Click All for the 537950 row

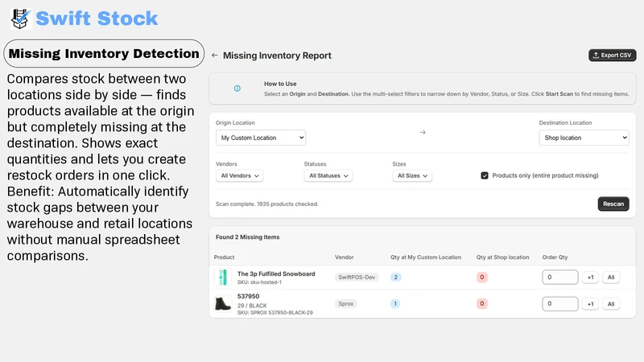(x=611, y=304)
